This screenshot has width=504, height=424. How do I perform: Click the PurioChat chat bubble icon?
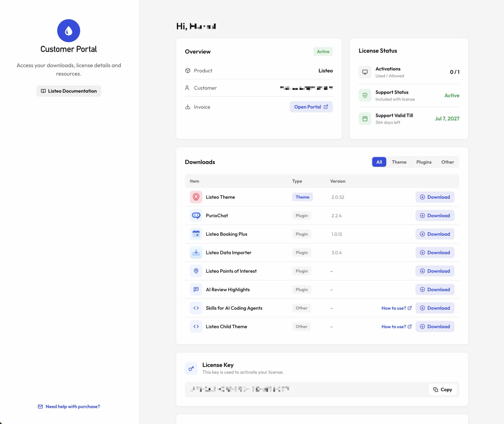(196, 215)
